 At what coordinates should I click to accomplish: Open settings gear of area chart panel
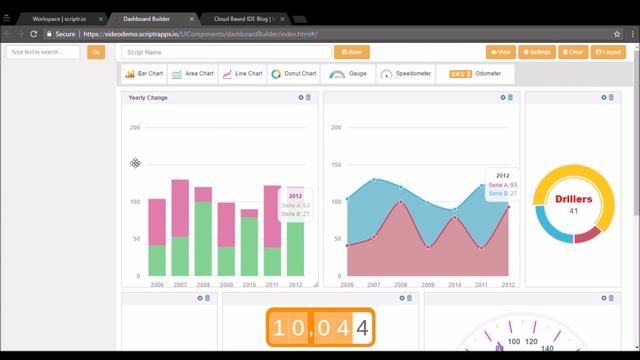503,98
